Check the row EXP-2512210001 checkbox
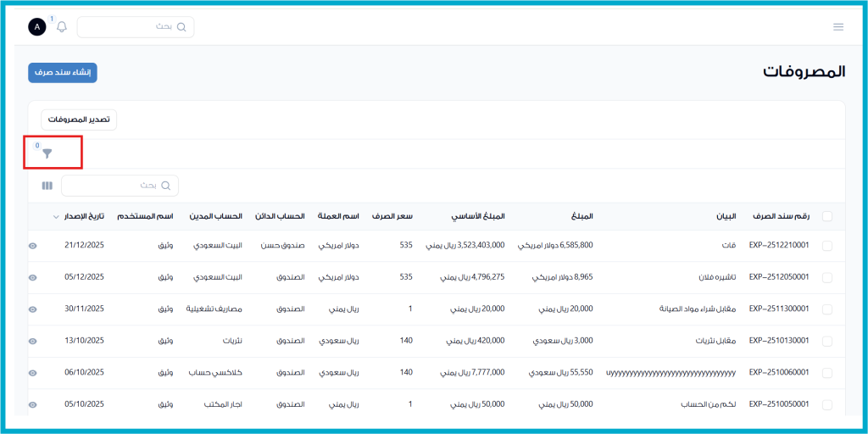The height and width of the screenshot is (434, 868). pyautogui.click(x=826, y=246)
